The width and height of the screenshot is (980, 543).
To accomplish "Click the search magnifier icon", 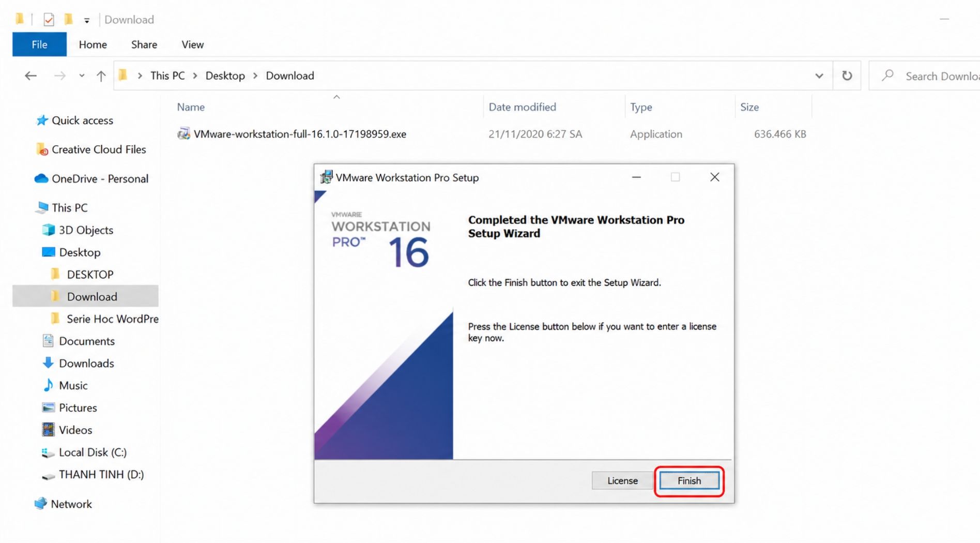I will pyautogui.click(x=888, y=76).
